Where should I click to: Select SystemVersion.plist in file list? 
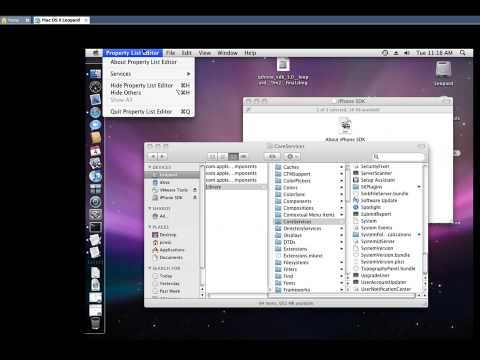[x=382, y=262]
